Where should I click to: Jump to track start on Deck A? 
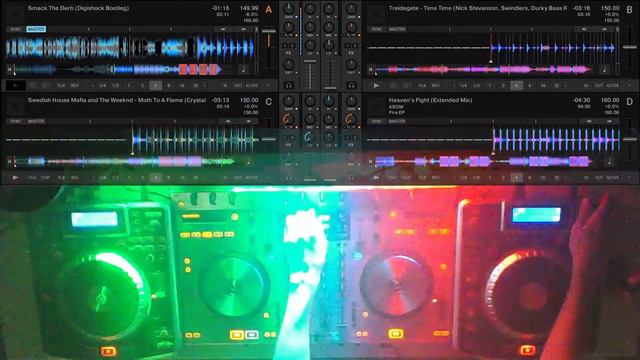click(x=9, y=70)
